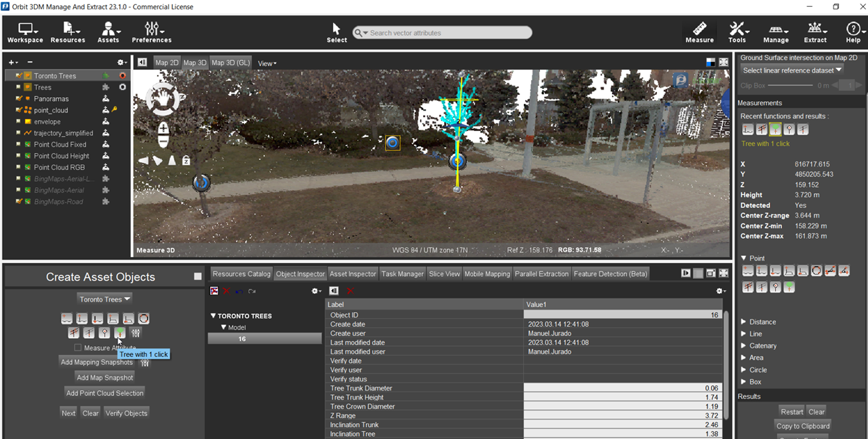Click the Copy to Clipboard button
868x439 pixels.
[x=802, y=426]
